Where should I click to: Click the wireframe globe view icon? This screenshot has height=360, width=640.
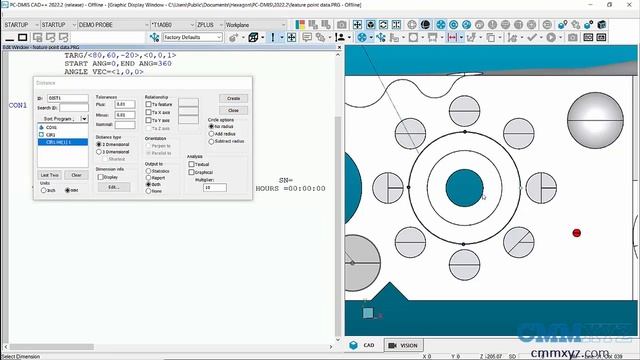click(412, 25)
